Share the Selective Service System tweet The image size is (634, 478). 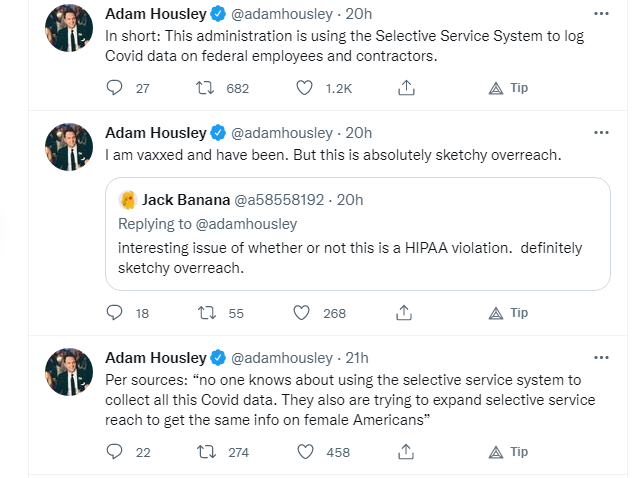406,88
